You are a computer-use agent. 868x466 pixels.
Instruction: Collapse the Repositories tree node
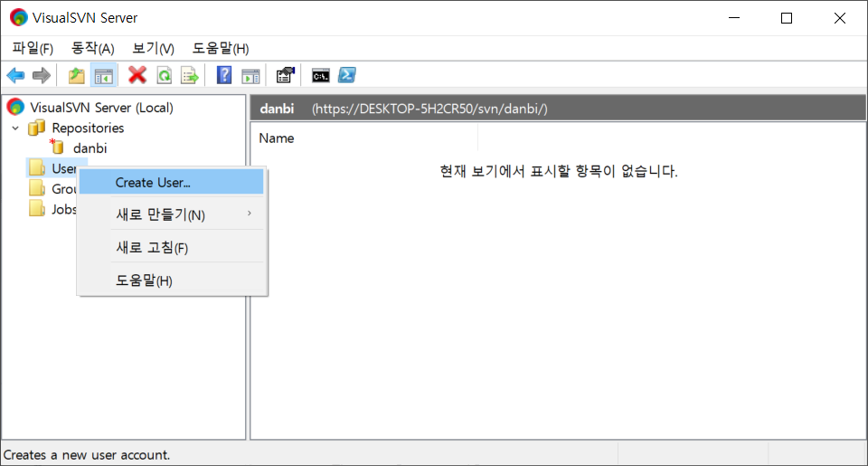point(15,128)
